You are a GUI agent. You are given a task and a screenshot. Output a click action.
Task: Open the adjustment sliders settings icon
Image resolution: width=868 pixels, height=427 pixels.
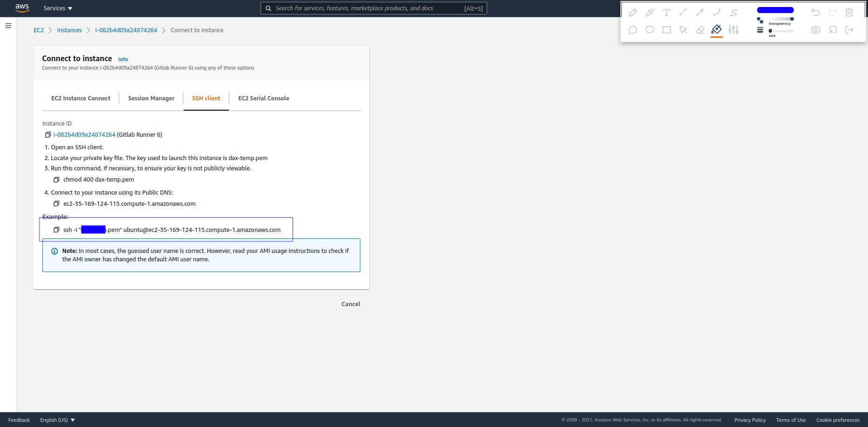pyautogui.click(x=733, y=30)
